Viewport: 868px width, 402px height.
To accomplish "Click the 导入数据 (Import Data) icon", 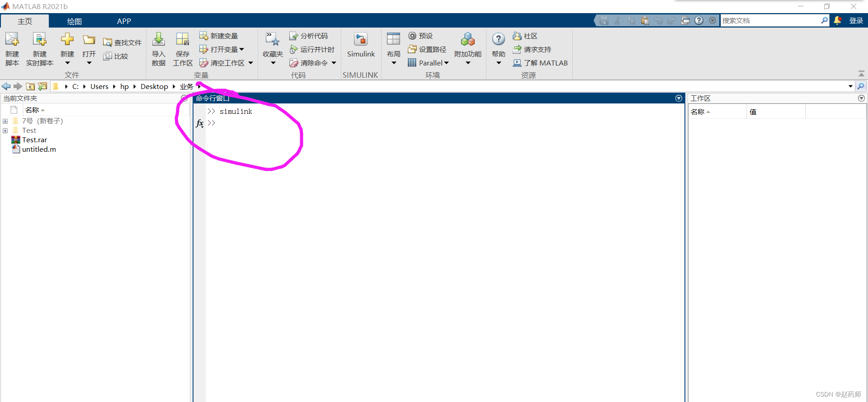I will click(159, 40).
